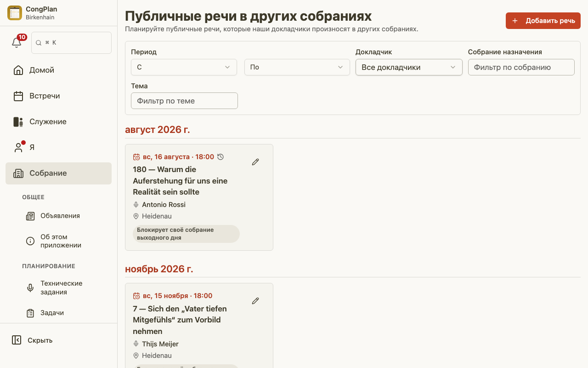
Task: Open the Встречи menu item
Action: click(x=58, y=96)
